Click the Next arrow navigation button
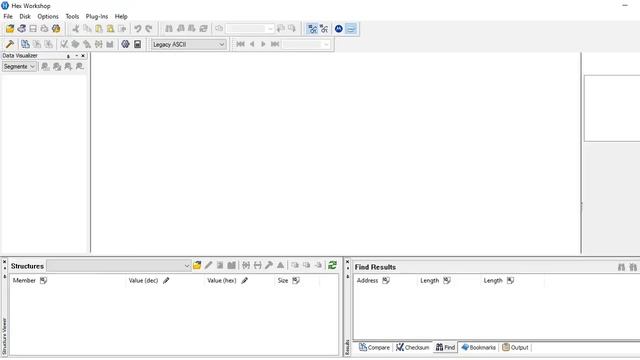This screenshot has height=360, width=640. [x=264, y=44]
